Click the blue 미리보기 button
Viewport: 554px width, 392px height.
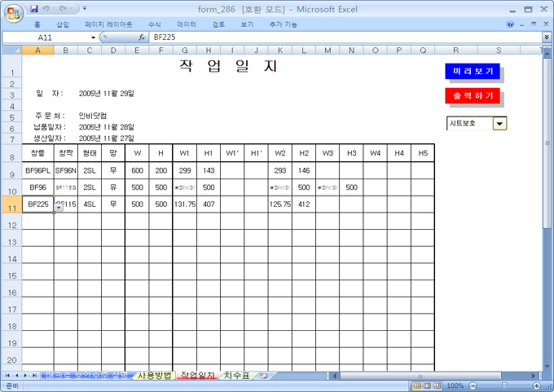pos(473,72)
